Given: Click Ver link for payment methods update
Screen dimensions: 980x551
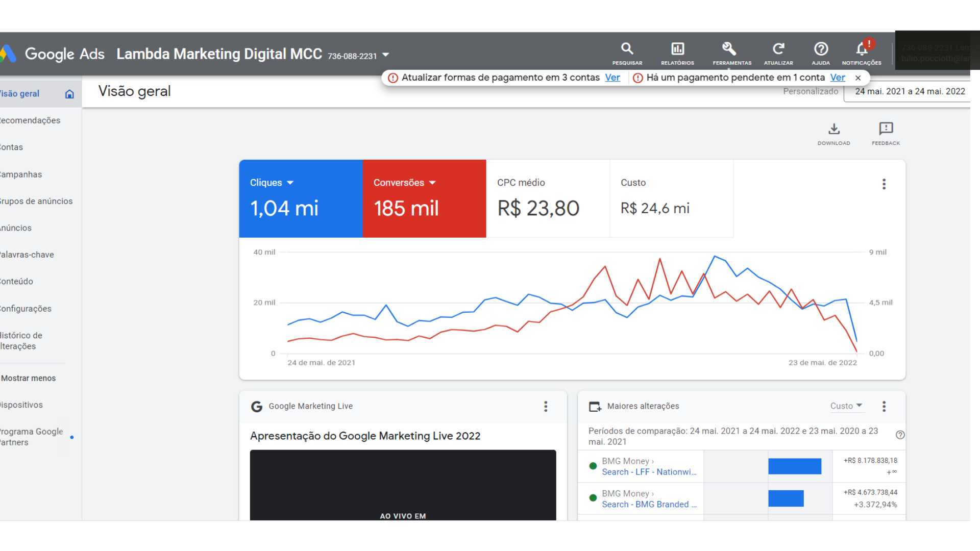Looking at the screenshot, I should [x=612, y=78].
